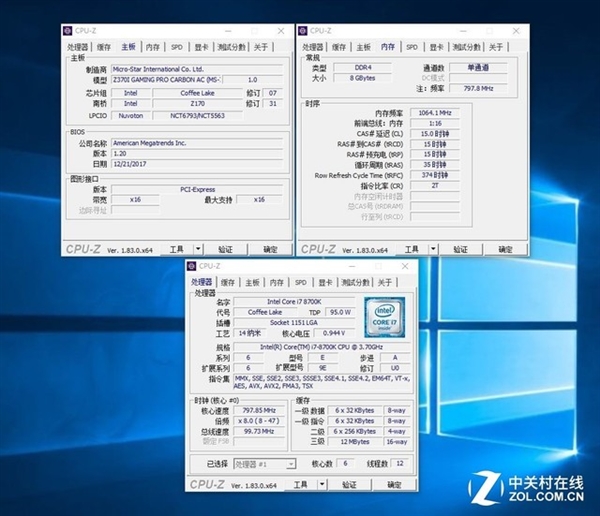Screen dimensions: 600x516
Task: Open Tools dropdown arrow in mainboard window
Action: [198, 249]
